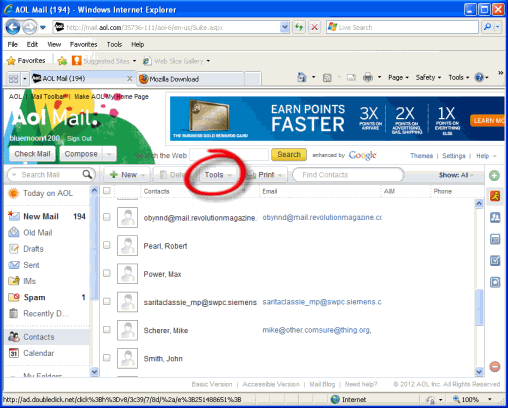Image resolution: width=508 pixels, height=408 pixels.
Task: Click the Find Contacts input field
Action: (348, 175)
